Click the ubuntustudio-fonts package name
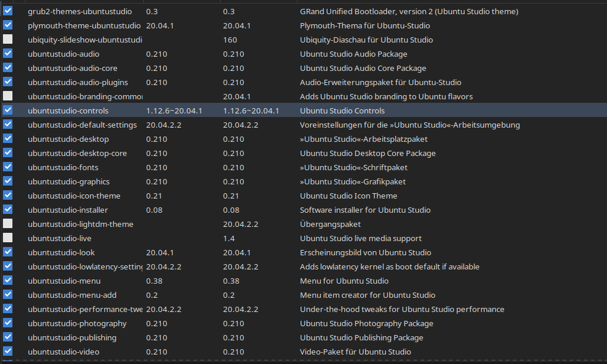Viewport: 607px width, 364px height. pyautogui.click(x=63, y=167)
